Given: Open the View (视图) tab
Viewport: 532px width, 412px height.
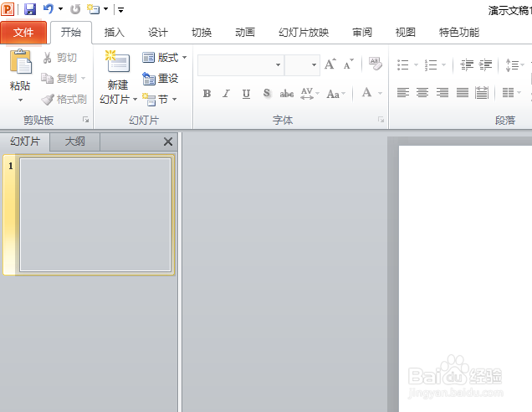Looking at the screenshot, I should [x=406, y=33].
